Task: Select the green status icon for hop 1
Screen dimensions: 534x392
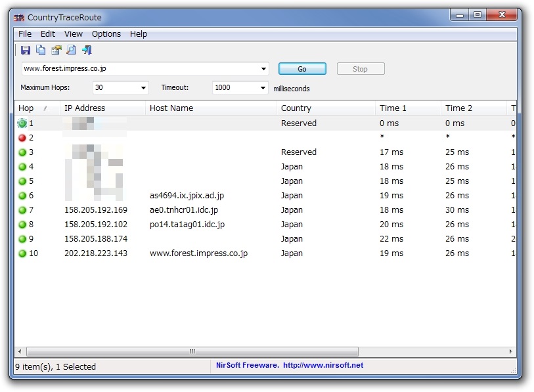Action: click(x=22, y=123)
